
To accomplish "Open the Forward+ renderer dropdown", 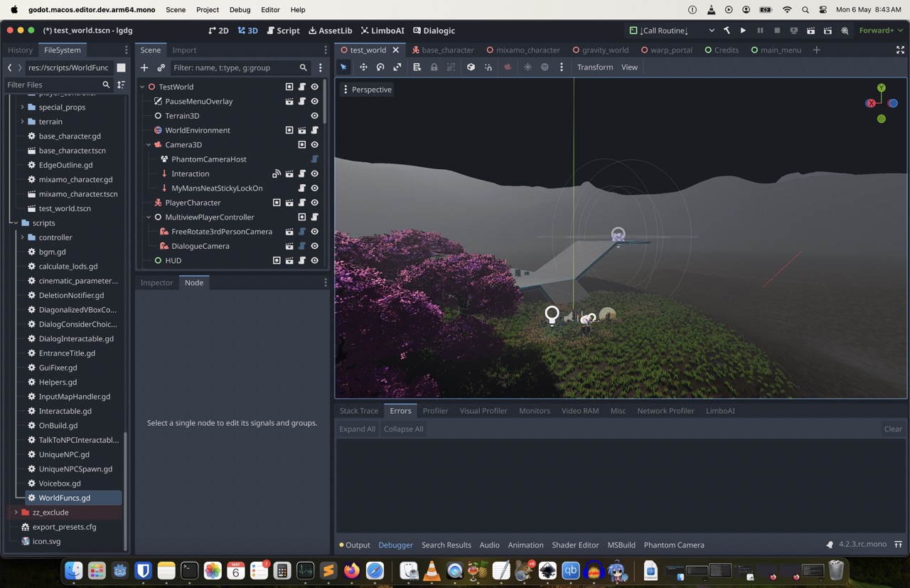I will pos(881,31).
